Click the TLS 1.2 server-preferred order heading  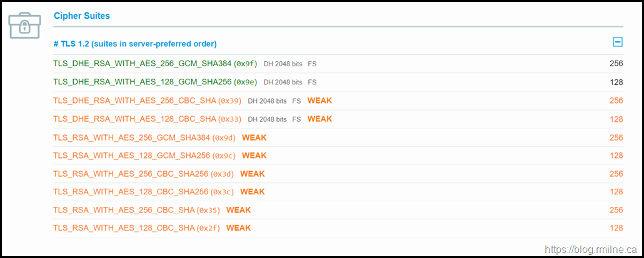tap(135, 44)
